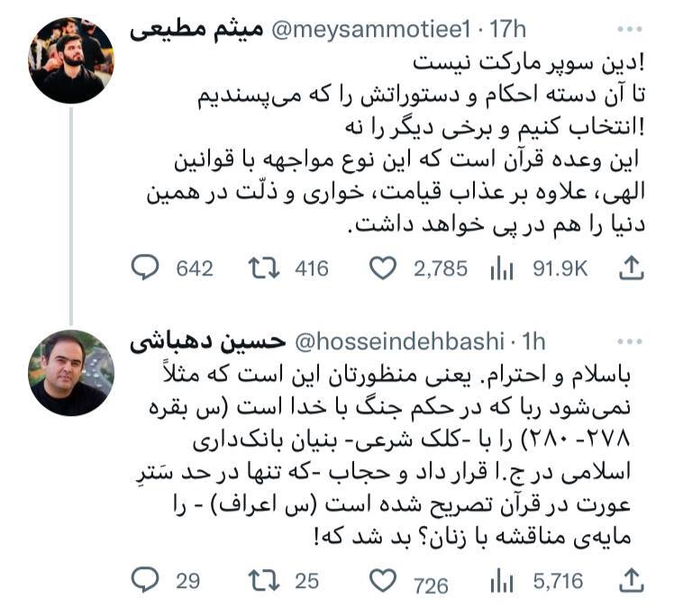674x616 pixels.
Task: Click the display name حسین دهباشی
Action: click(x=208, y=343)
